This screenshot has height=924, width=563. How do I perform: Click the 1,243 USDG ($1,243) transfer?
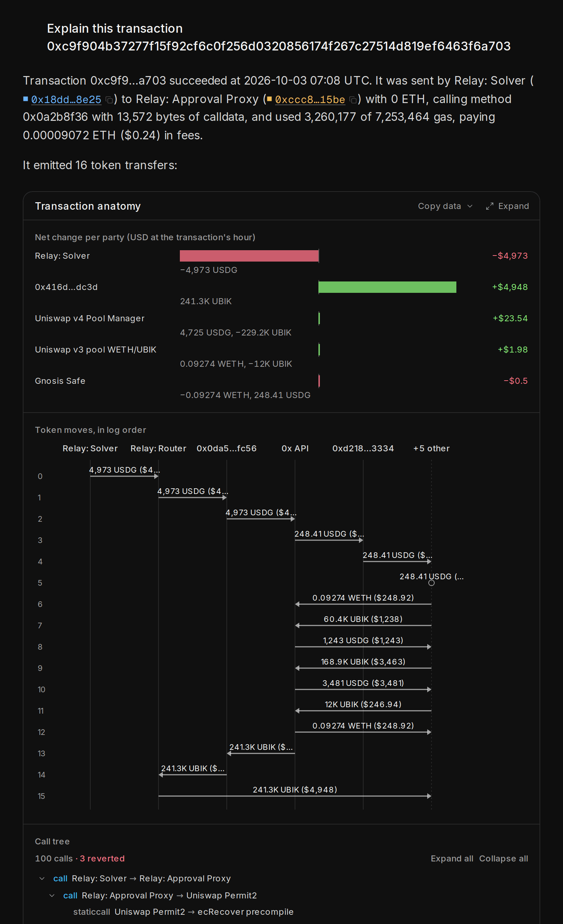click(363, 641)
